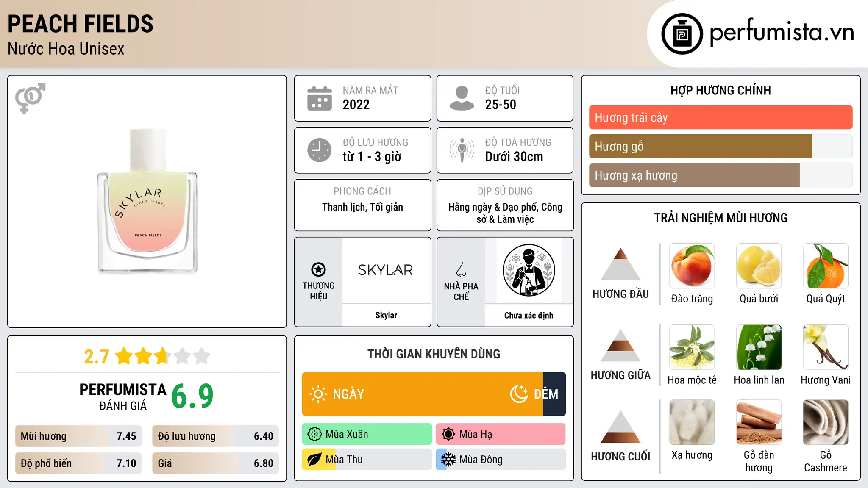Click the Peach Fields bottle product image
This screenshot has width=868, height=488.
(147, 202)
